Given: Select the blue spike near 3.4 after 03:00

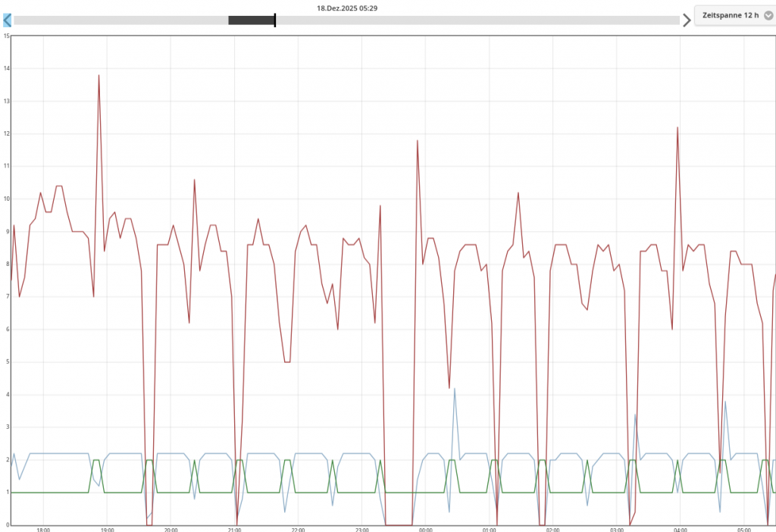Looking at the screenshot, I should pyautogui.click(x=635, y=415).
